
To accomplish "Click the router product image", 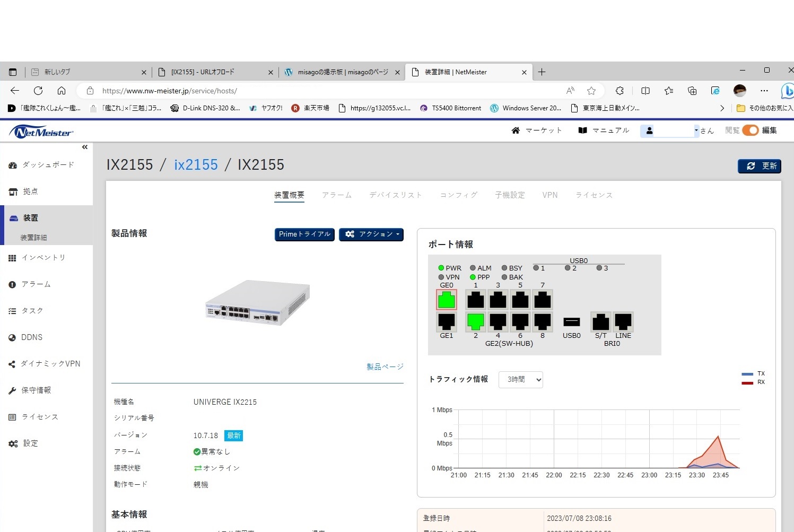I will [257, 302].
